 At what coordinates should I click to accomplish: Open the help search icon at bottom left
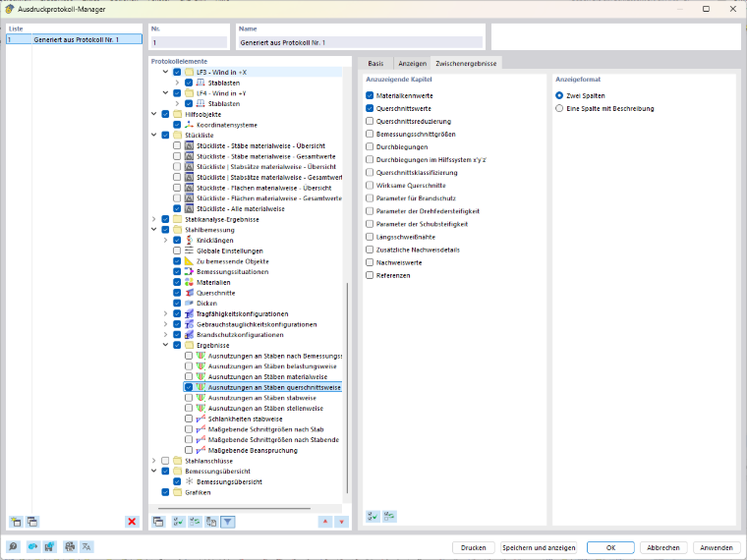tap(13, 546)
